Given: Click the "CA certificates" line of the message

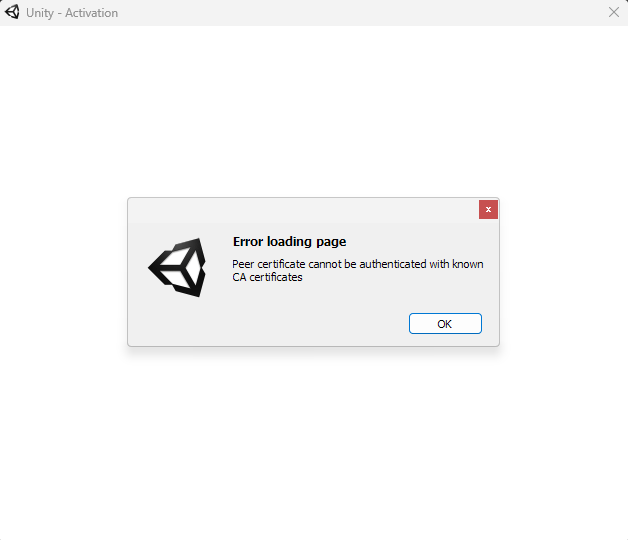Looking at the screenshot, I should point(267,277).
